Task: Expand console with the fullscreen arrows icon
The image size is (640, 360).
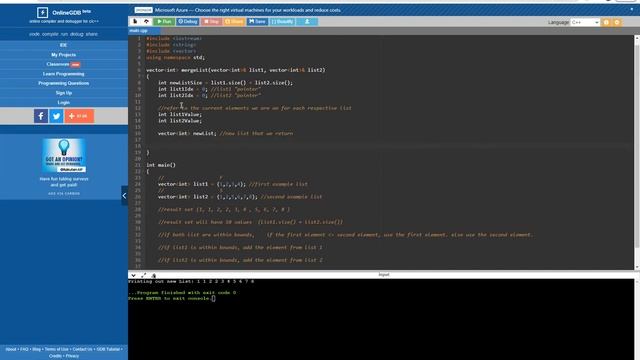Action: [x=143, y=276]
